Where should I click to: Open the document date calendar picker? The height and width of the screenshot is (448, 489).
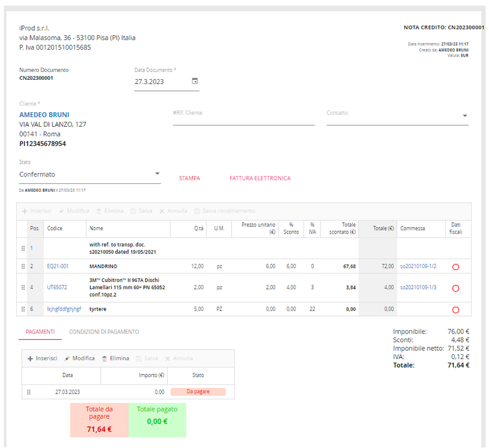(x=195, y=81)
